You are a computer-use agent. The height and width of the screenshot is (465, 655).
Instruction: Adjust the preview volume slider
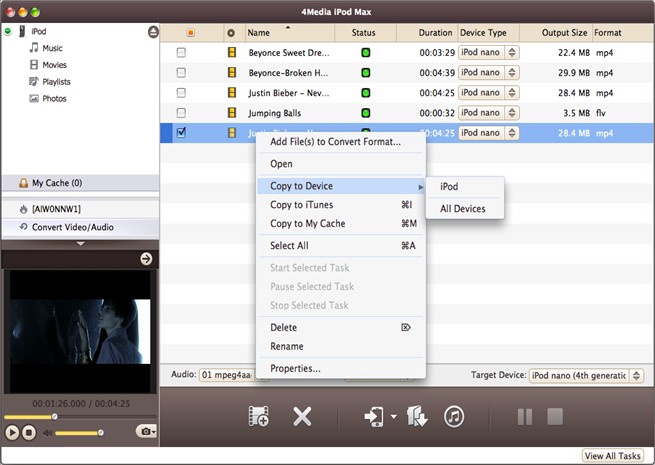coord(79,433)
